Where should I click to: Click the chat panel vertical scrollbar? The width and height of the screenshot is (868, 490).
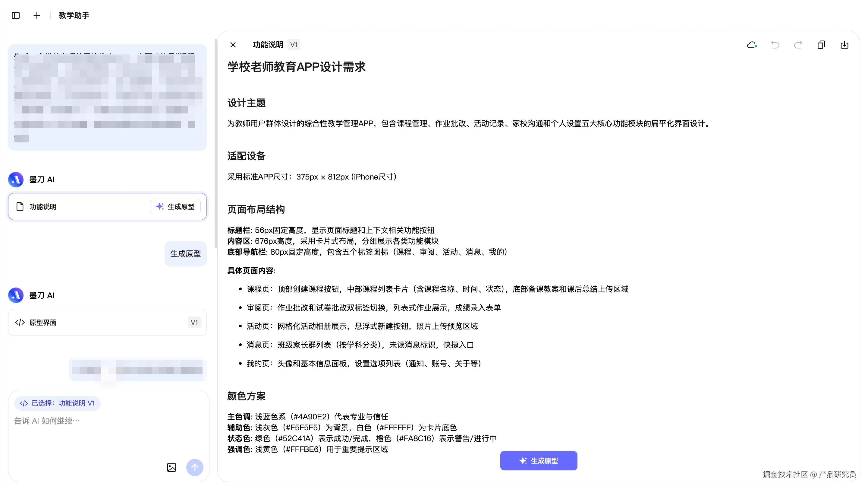(216, 143)
